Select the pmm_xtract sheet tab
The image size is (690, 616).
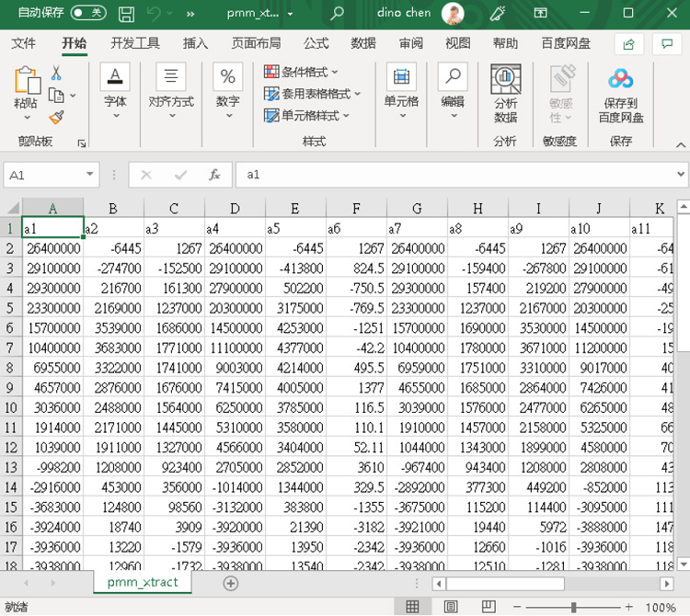pos(143,583)
